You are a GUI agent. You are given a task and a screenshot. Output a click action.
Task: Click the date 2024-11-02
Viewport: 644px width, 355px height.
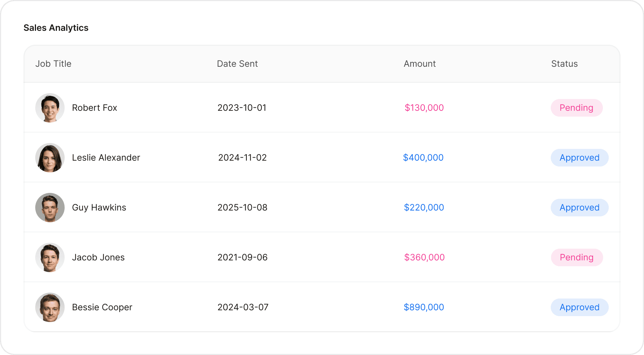coord(242,158)
